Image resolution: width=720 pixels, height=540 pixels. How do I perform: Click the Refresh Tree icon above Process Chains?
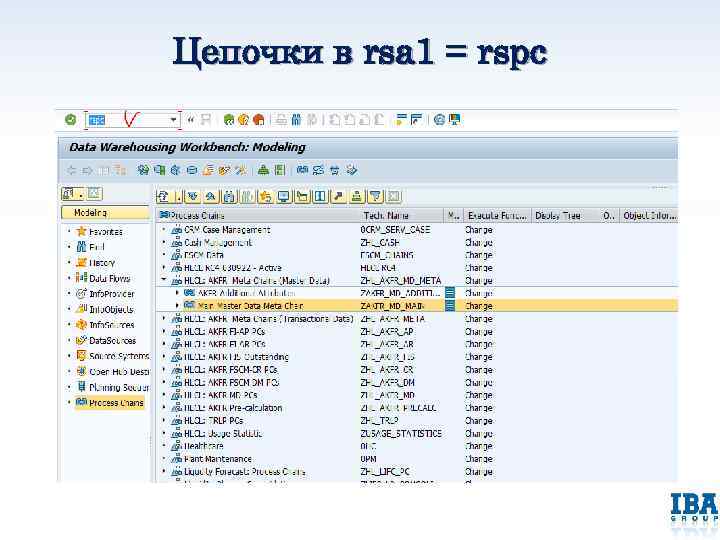[163, 197]
